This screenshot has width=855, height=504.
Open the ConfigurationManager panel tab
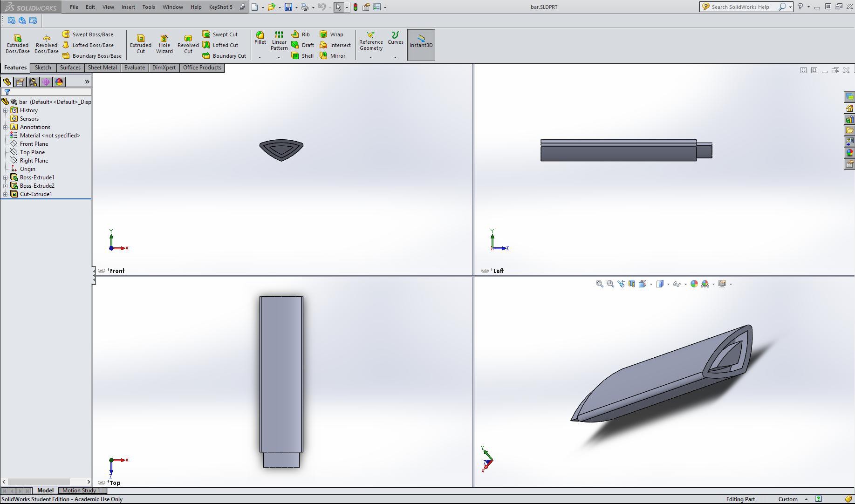[33, 82]
